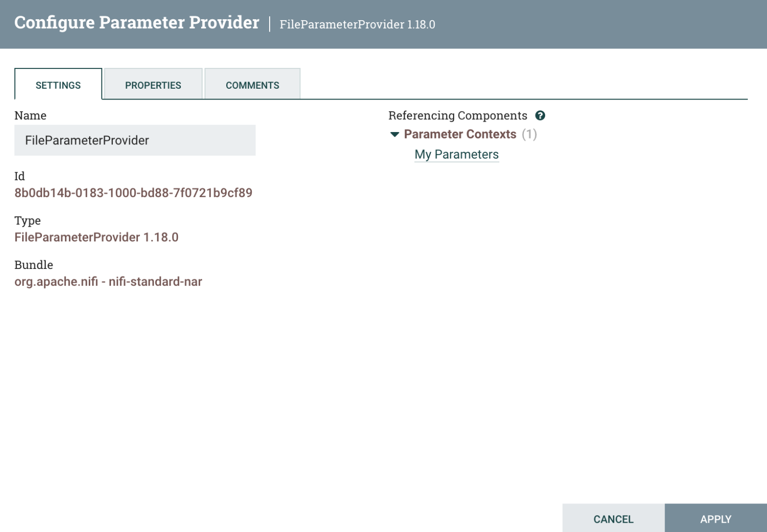767x532 pixels.
Task: Switch to the Properties tab
Action: point(153,84)
